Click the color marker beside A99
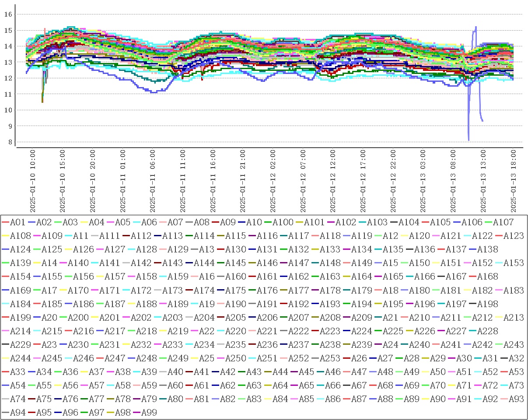 [136, 412]
